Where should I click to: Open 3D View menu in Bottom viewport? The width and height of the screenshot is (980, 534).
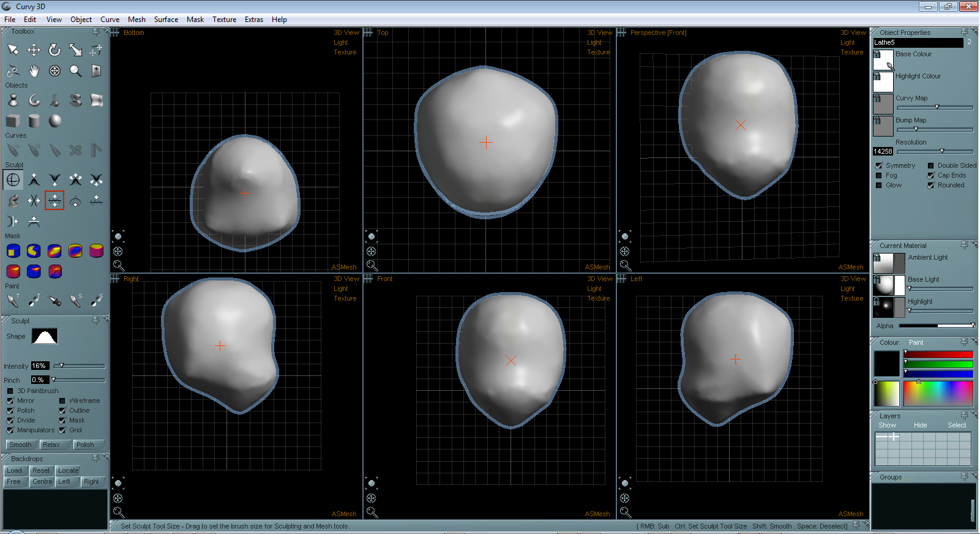pyautogui.click(x=346, y=32)
